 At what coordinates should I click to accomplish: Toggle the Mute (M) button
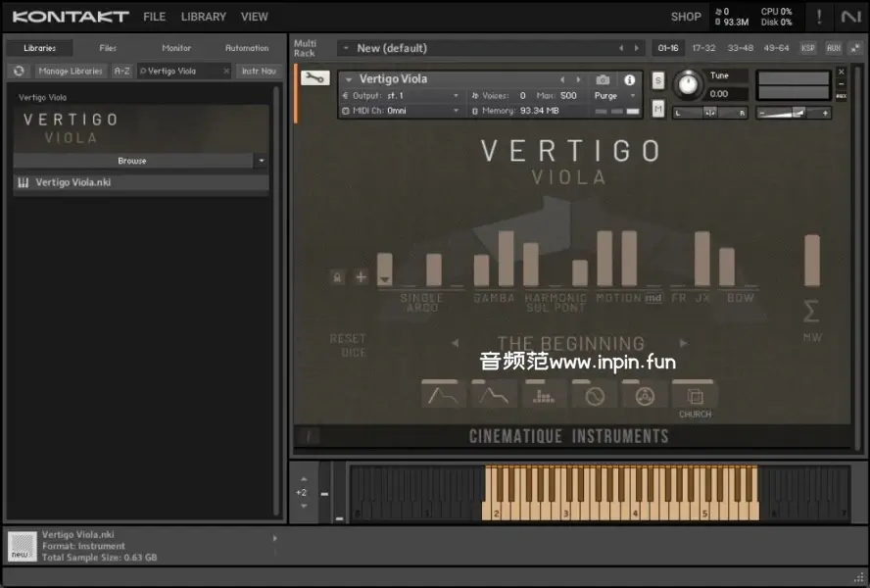pos(658,109)
